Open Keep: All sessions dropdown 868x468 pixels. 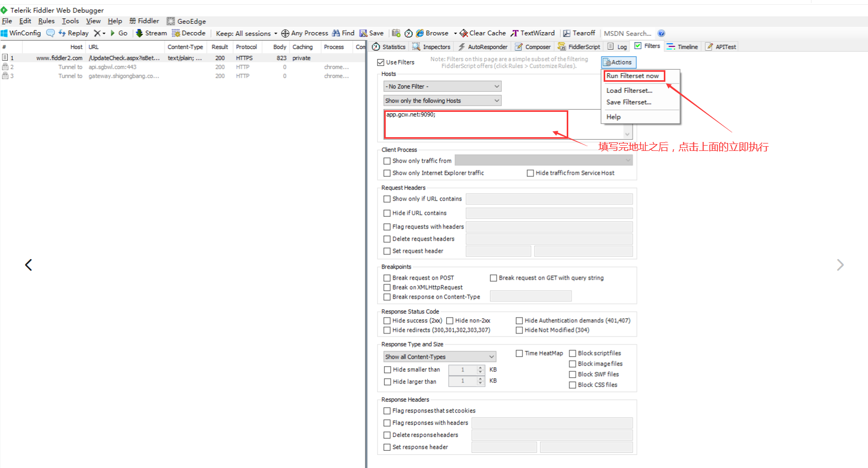click(x=246, y=33)
